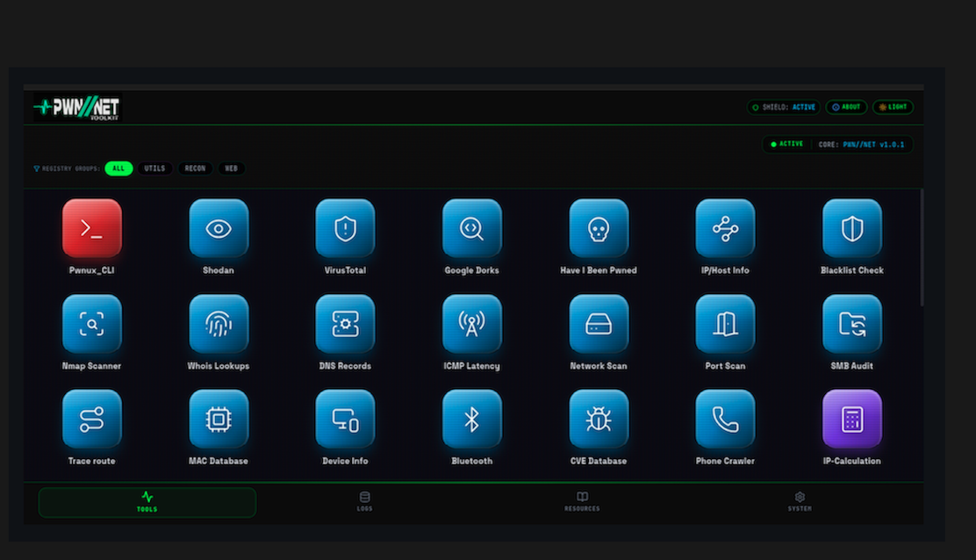Click the Core PWN//NET v1.0.1 version label

tap(862, 144)
